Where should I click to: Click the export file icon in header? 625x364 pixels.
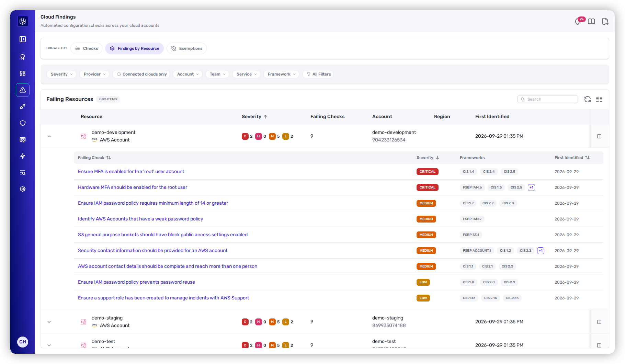coord(605,22)
